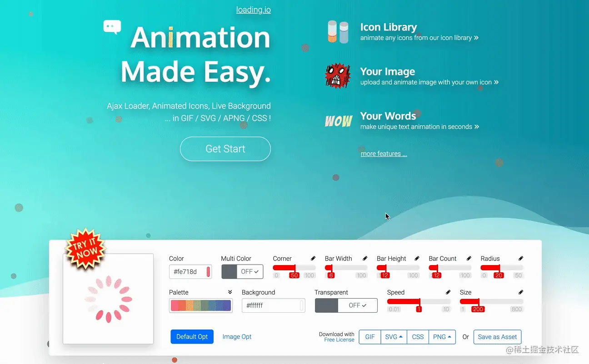
Task: Click the Icon Library jars icon
Action: tap(338, 32)
